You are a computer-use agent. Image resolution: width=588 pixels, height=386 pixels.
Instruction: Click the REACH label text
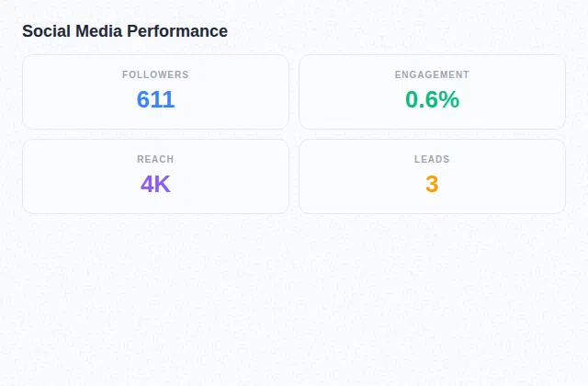[x=155, y=159]
